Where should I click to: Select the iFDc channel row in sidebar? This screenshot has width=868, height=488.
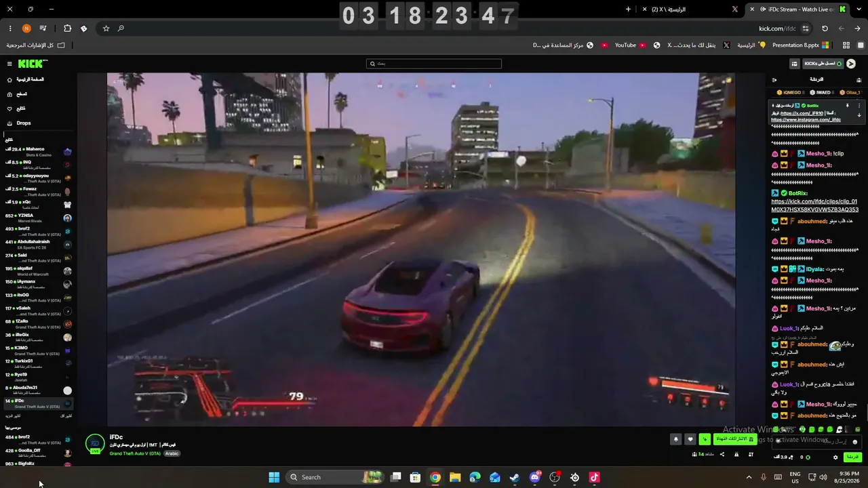pos(39,403)
